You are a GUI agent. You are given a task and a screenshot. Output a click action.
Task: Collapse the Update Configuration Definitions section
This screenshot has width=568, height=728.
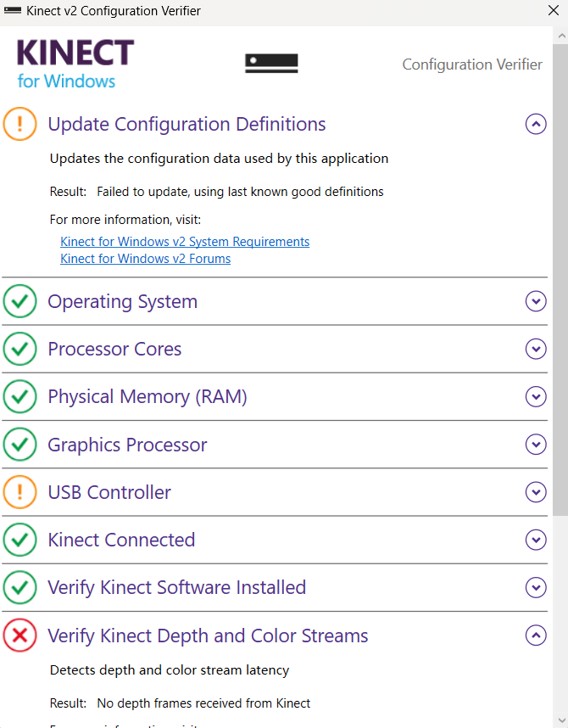click(x=535, y=125)
